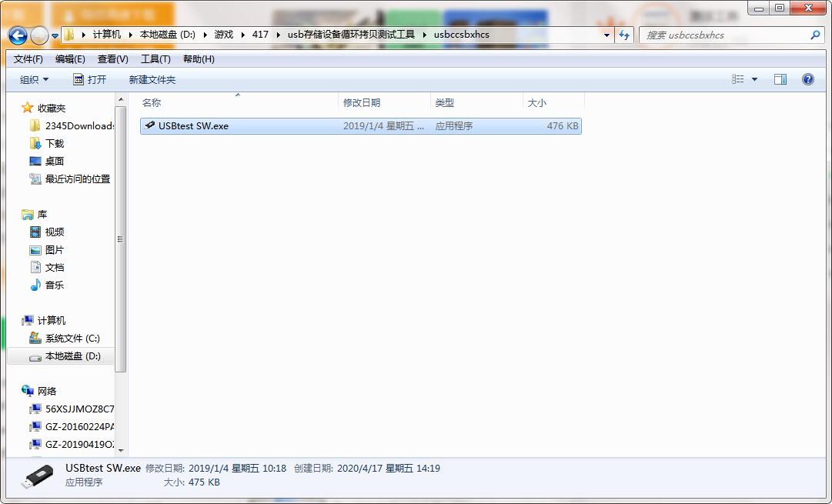832x504 pixels.
Task: Click usbccsbxhcs breadcrumb segment
Action: (x=462, y=35)
